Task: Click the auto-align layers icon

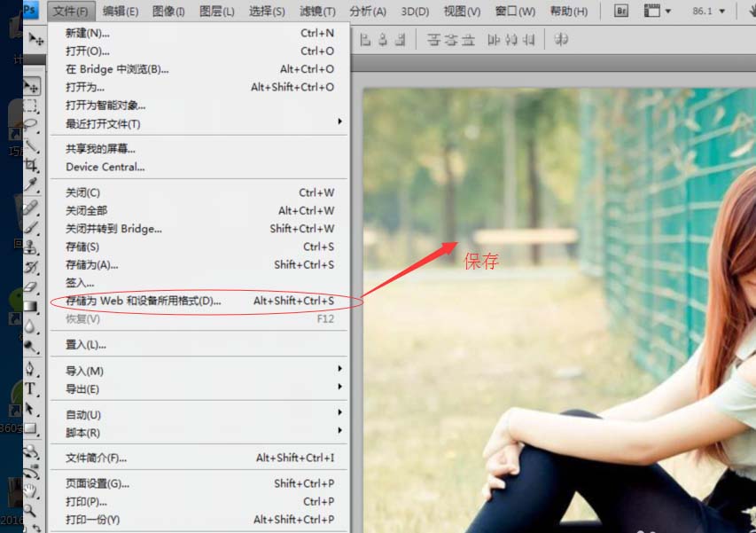Action: [x=561, y=40]
